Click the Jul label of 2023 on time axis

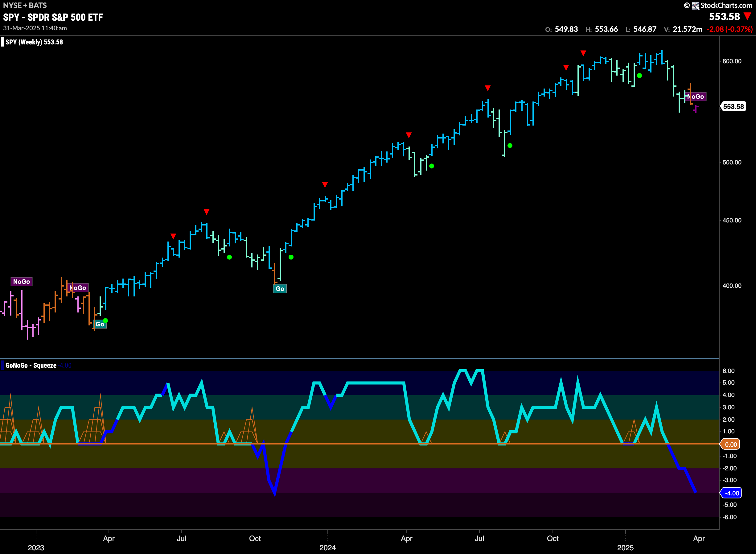(x=181, y=538)
